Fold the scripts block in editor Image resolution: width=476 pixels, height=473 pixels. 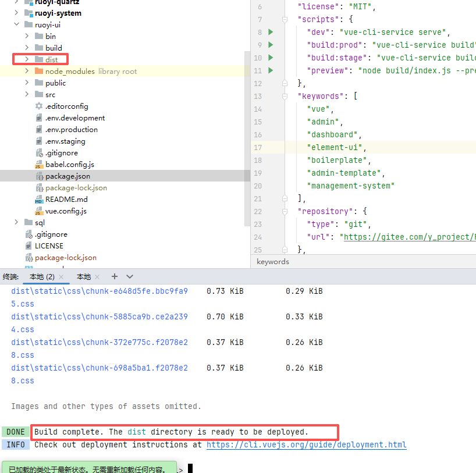click(285, 19)
